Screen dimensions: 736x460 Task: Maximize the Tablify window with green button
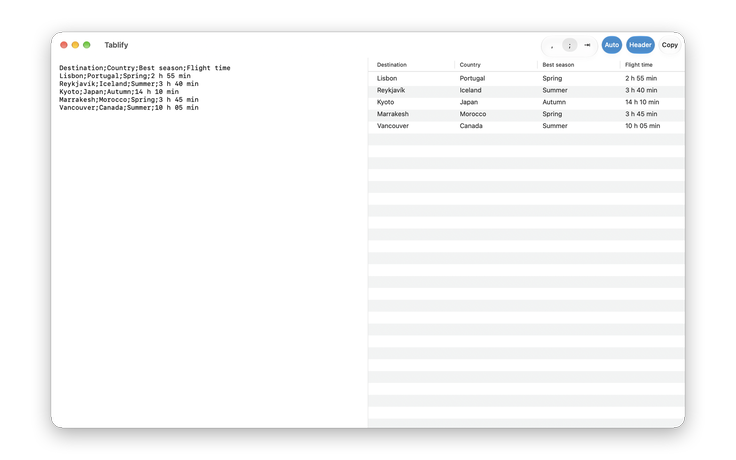[86, 45]
